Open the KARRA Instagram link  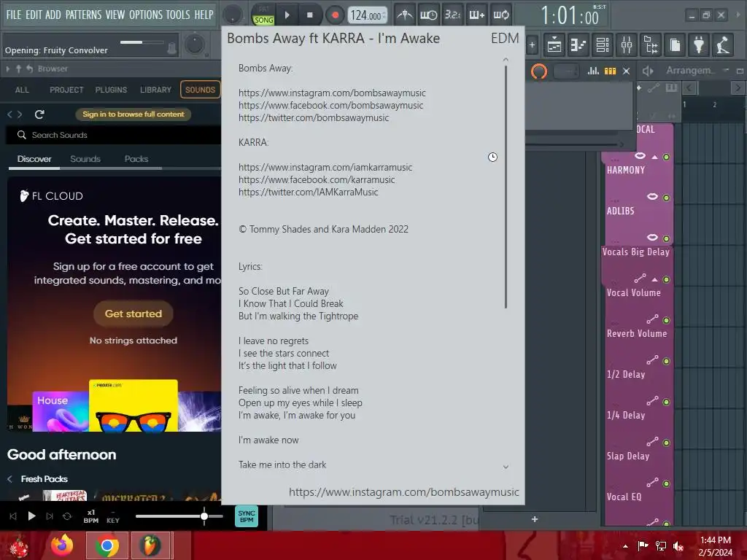[325, 167]
